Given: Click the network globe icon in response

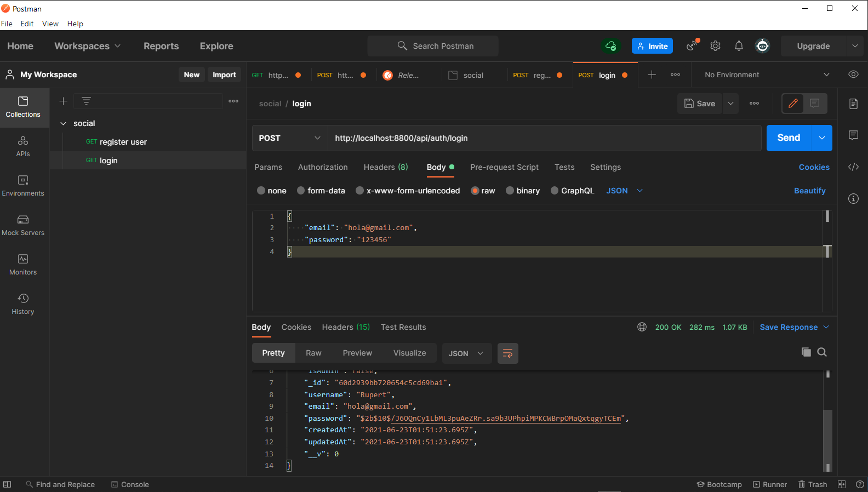Looking at the screenshot, I should tap(642, 327).
